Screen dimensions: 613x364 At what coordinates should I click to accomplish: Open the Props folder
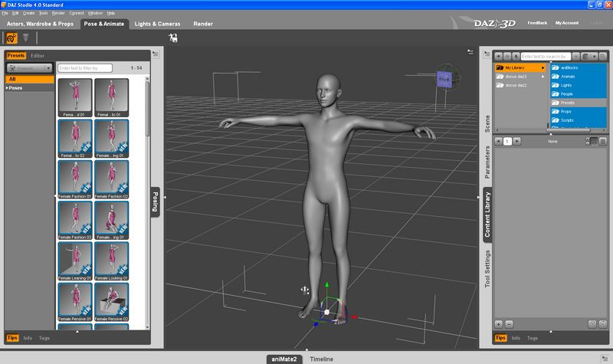click(579, 111)
